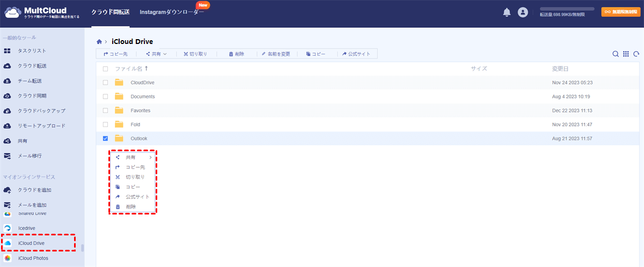Click 削除 toolbar button
The height and width of the screenshot is (267, 644).
tap(237, 54)
